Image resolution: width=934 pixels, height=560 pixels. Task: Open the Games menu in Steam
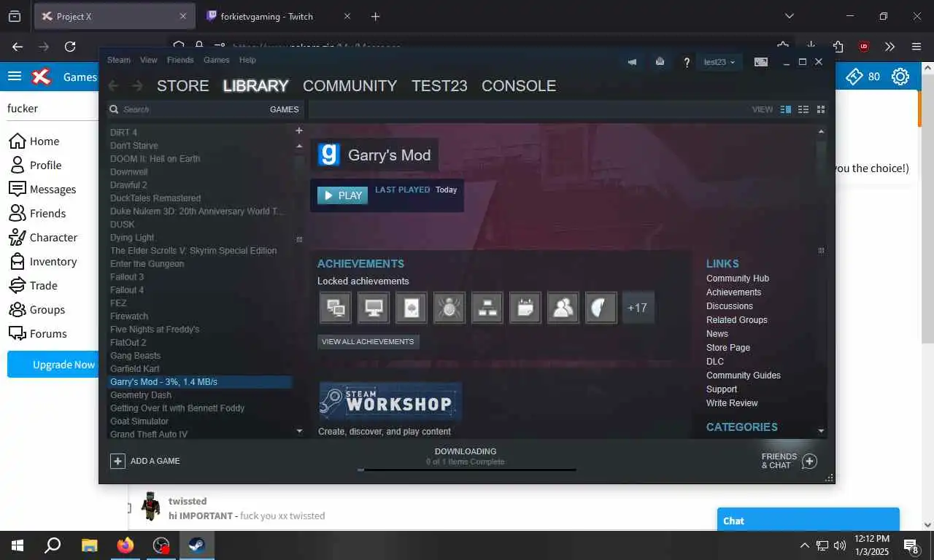tap(217, 60)
